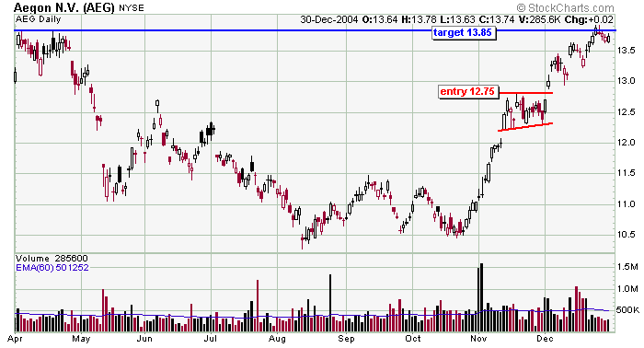Image resolution: width=644 pixels, height=348 pixels.
Task: Click the blue target line at 13.85
Action: click(x=315, y=30)
